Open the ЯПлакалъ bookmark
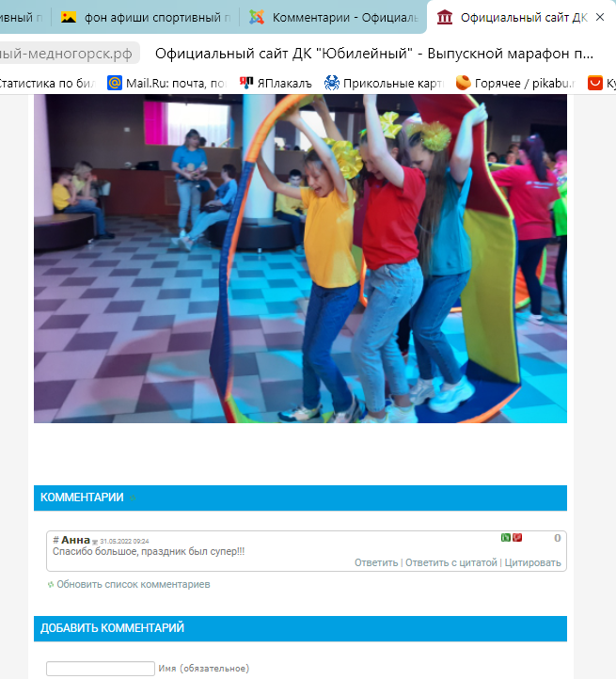This screenshot has height=679, width=616. (276, 83)
